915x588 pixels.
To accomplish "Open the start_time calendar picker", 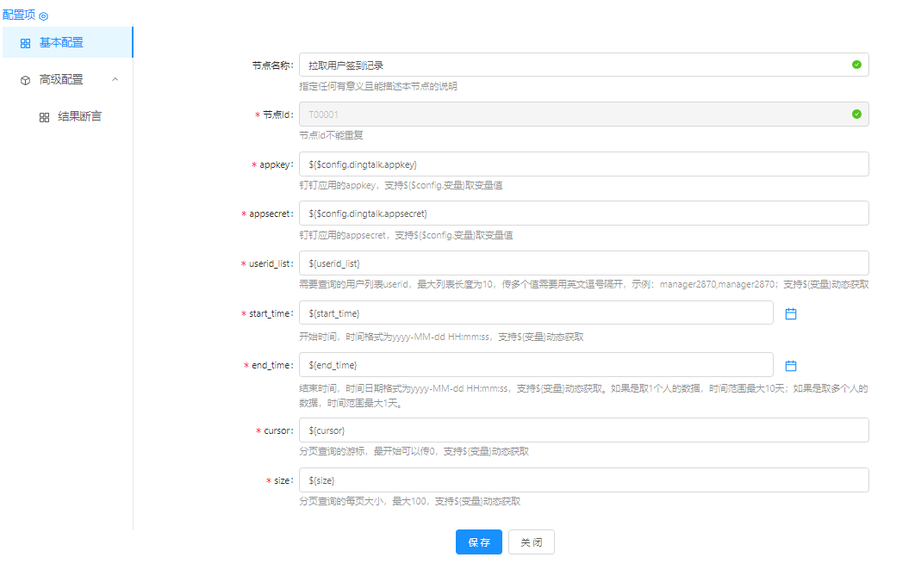I will coord(791,314).
